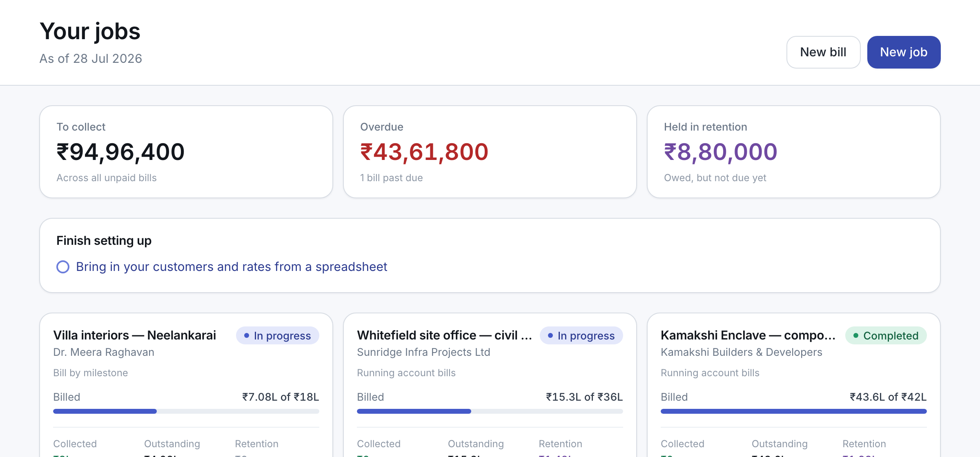Click the 'Your jobs' page heading

(90, 31)
